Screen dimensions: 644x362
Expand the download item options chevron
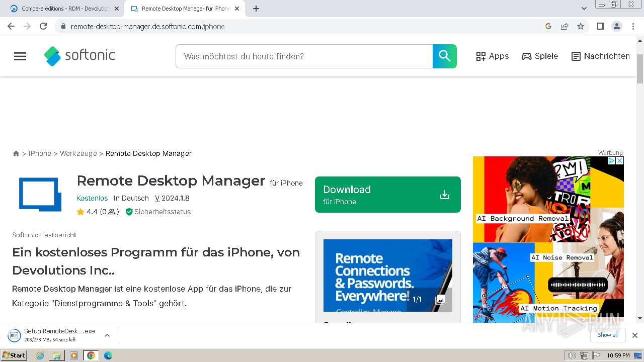[107, 335]
